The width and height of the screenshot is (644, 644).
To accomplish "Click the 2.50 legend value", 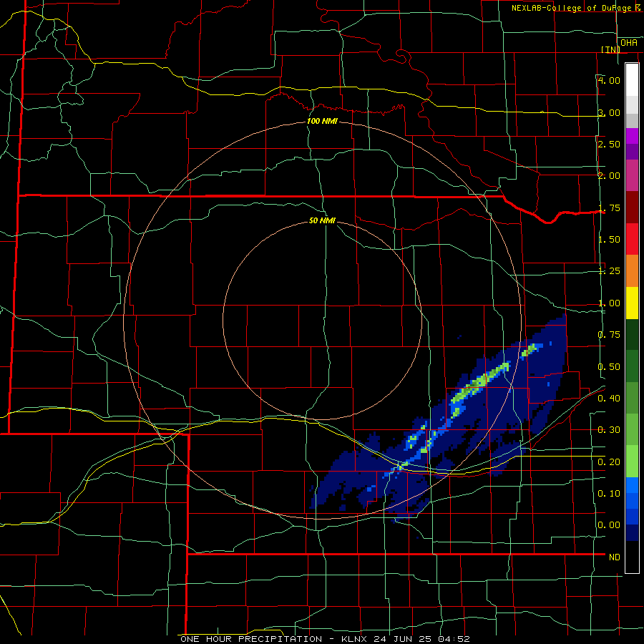I will [x=609, y=144].
